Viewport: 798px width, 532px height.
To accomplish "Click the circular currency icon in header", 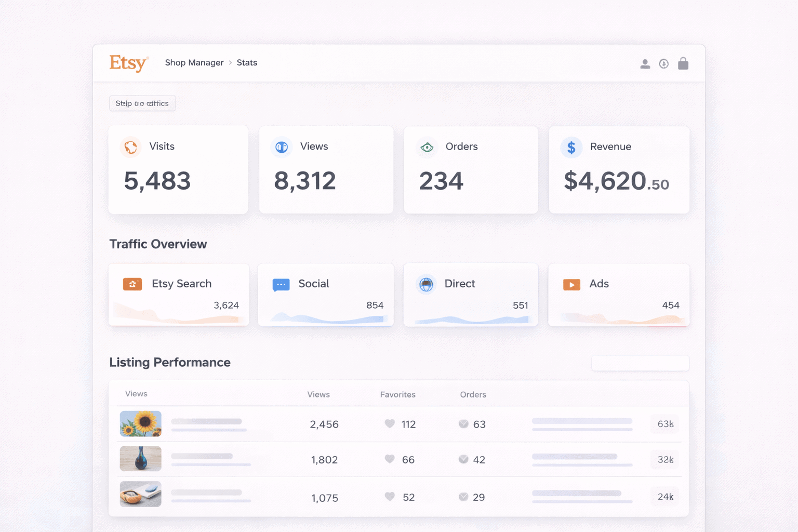I will [x=664, y=64].
